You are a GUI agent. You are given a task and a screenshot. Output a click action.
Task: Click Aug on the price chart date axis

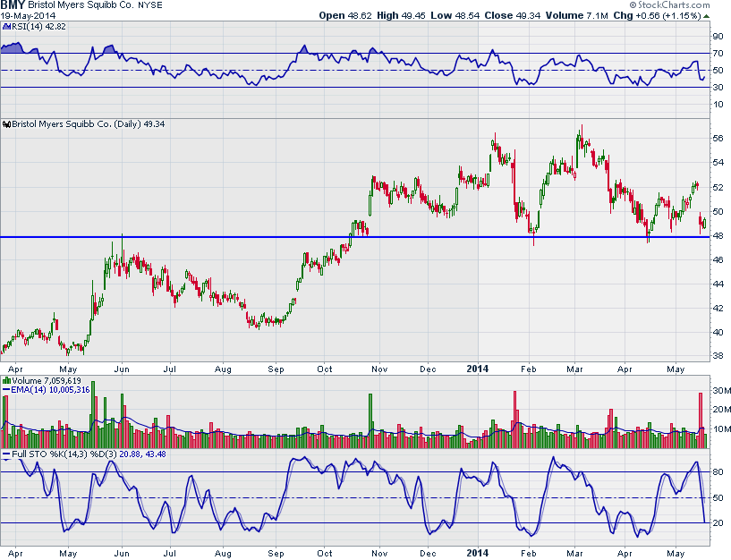[x=223, y=369]
